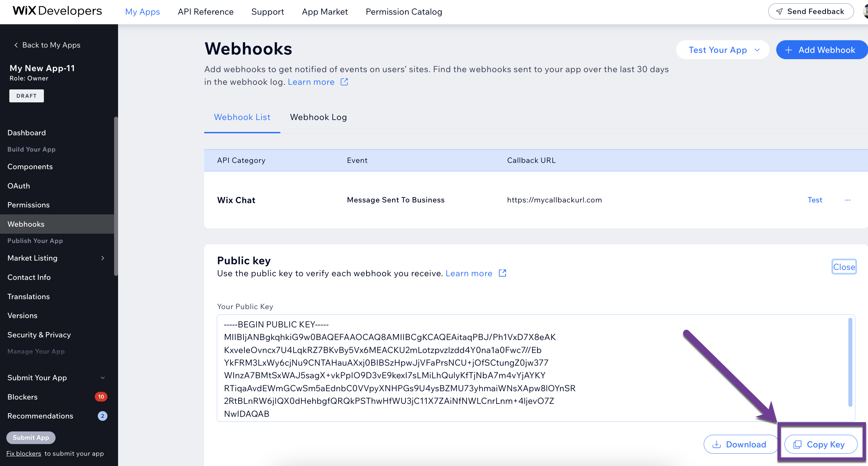
Task: Click the https://mycallbackurl.com callback URL
Action: pos(554,200)
